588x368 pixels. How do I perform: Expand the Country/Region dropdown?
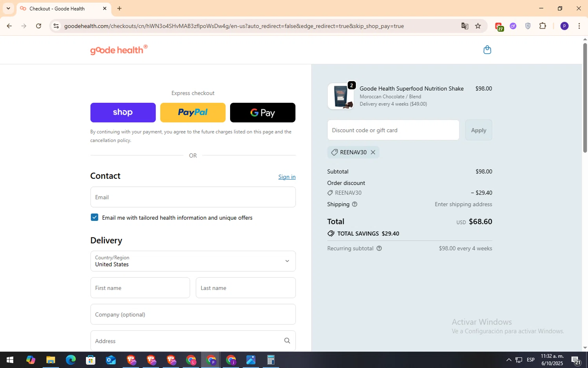pyautogui.click(x=193, y=261)
